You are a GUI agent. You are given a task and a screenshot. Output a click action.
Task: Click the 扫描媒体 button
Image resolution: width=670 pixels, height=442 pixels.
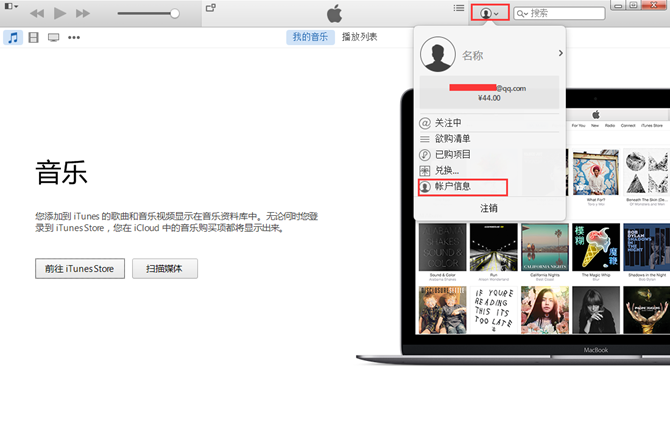pos(165,268)
